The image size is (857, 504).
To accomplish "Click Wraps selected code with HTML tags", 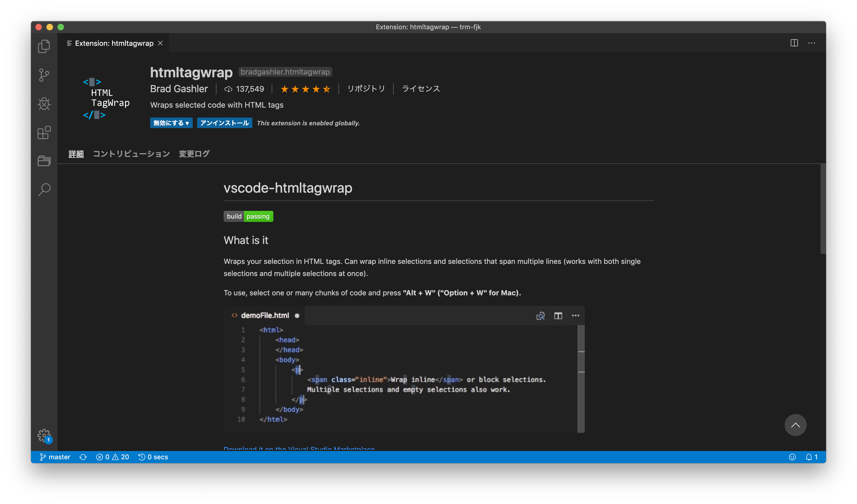I will point(217,105).
